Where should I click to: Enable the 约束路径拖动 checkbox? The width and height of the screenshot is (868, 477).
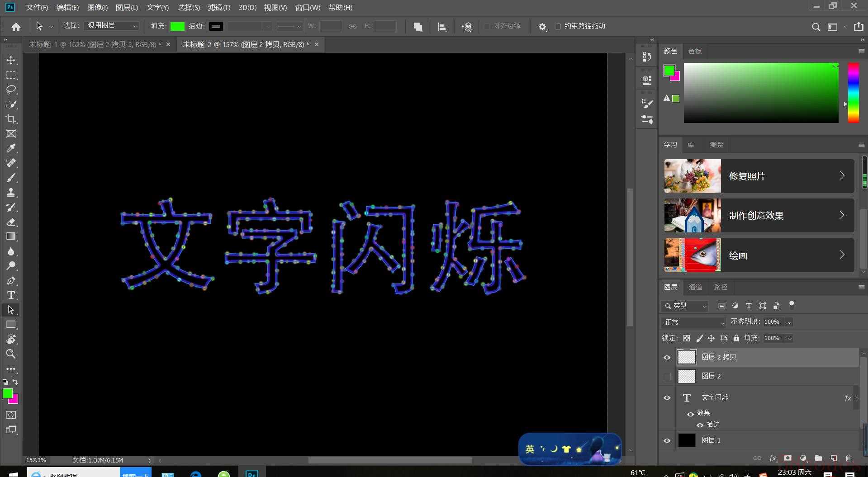point(558,26)
